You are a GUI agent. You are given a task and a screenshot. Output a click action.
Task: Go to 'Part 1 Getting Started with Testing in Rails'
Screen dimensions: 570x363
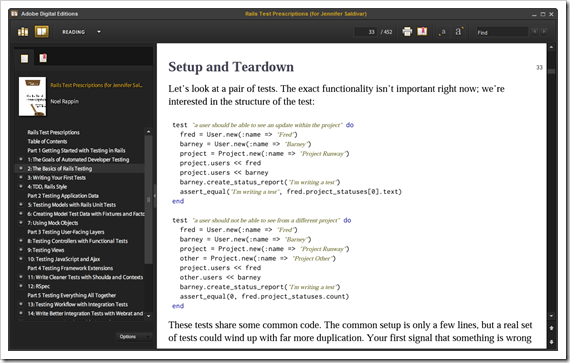[76, 150]
